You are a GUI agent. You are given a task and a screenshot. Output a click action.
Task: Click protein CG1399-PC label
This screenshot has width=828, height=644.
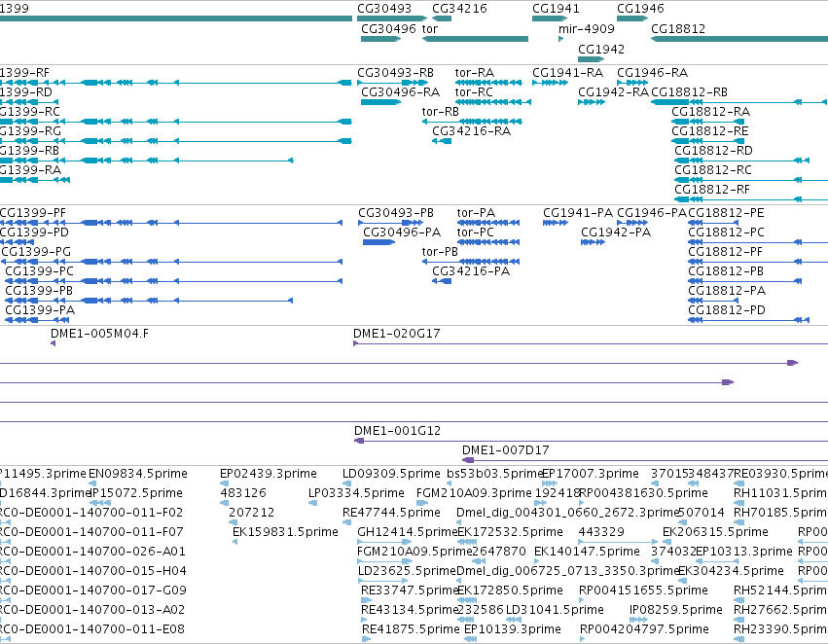pyautogui.click(x=39, y=271)
